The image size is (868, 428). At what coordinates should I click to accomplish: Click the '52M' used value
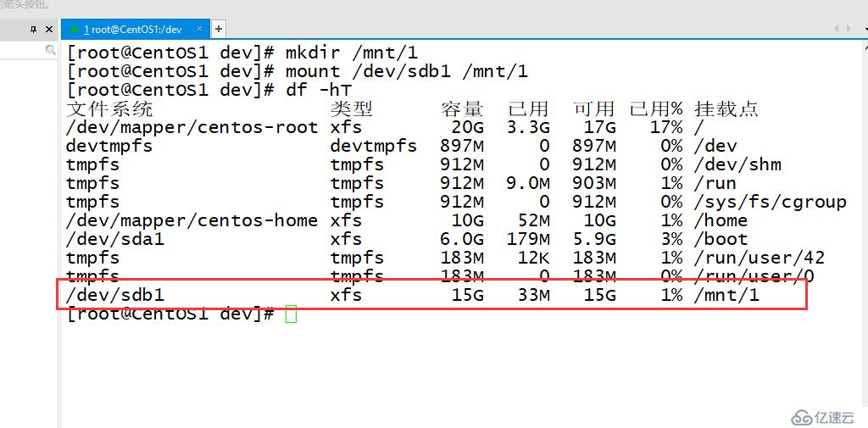(534, 220)
